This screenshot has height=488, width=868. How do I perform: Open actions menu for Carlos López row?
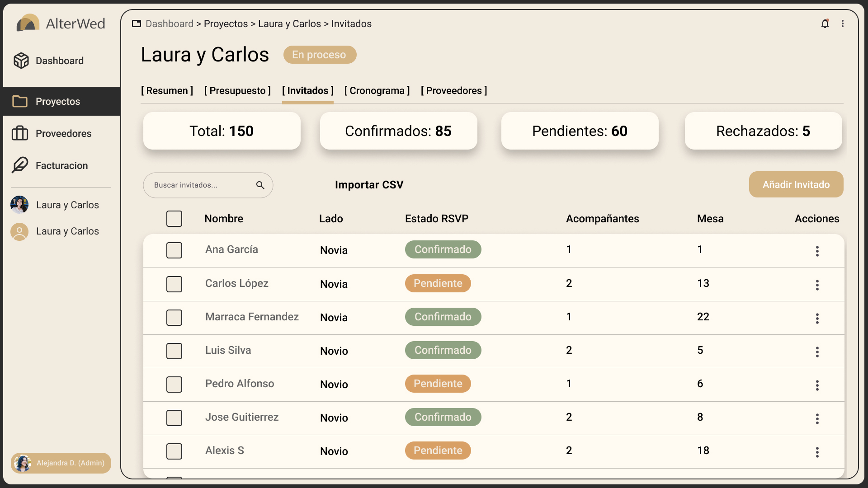coord(817,285)
